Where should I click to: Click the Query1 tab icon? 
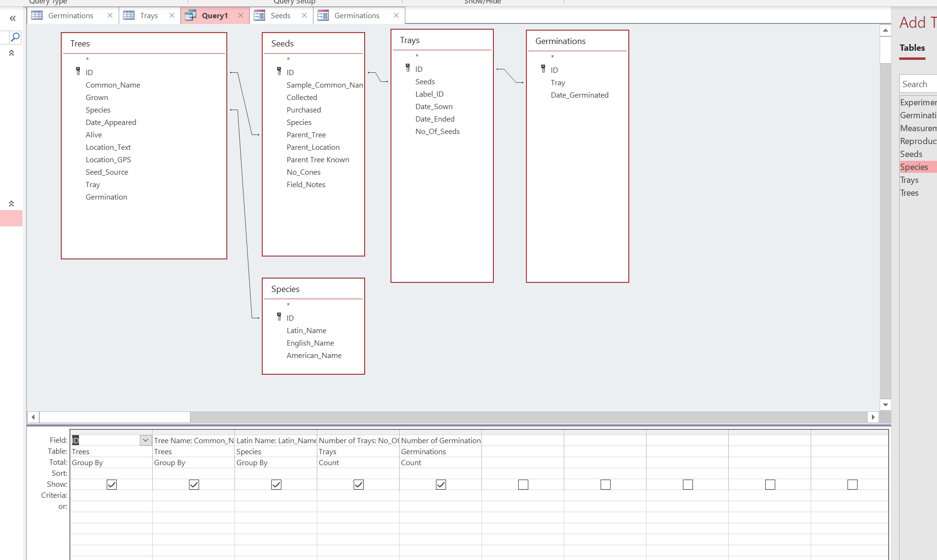coord(190,15)
